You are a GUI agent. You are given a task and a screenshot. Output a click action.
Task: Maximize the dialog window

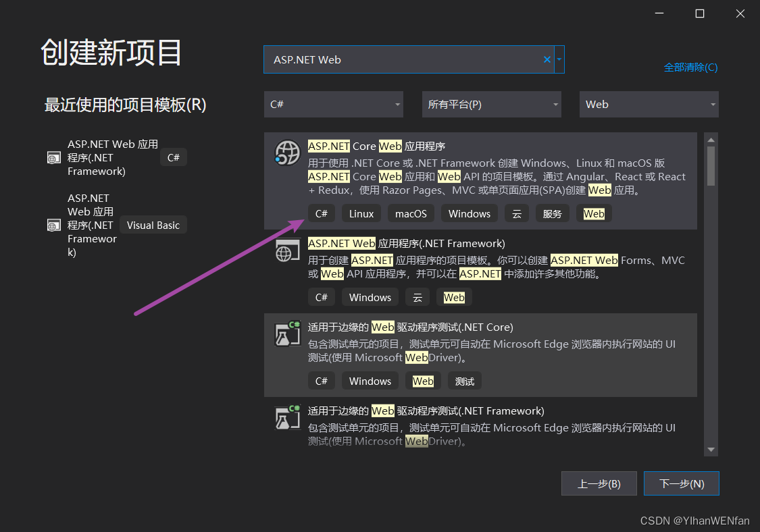click(x=700, y=14)
